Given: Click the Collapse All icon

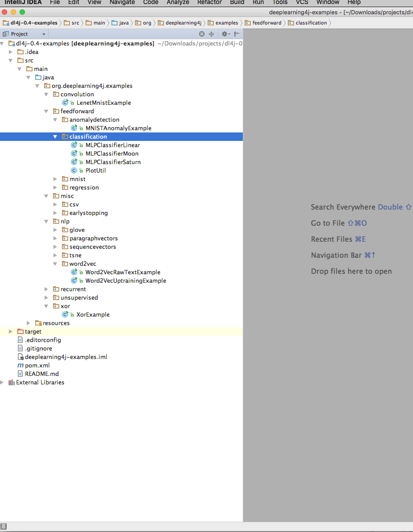Looking at the screenshot, I should click(212, 34).
